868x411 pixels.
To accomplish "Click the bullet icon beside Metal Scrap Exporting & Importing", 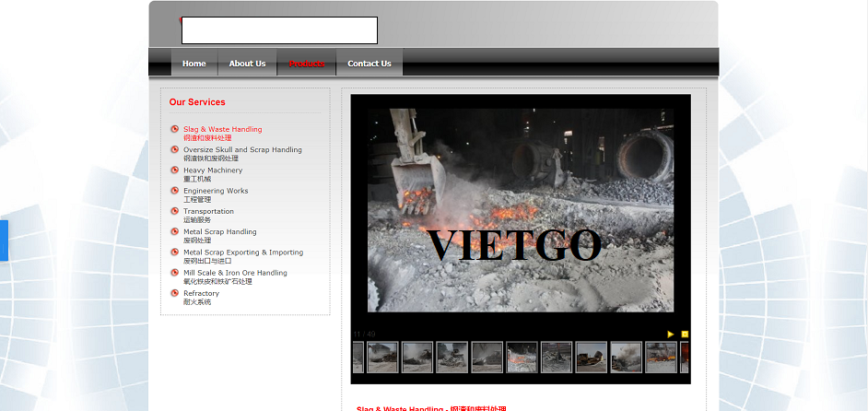I will coord(174,252).
